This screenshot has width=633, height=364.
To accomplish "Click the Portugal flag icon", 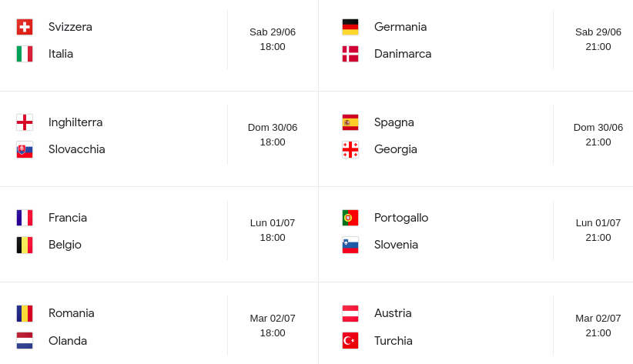I will pyautogui.click(x=350, y=218).
